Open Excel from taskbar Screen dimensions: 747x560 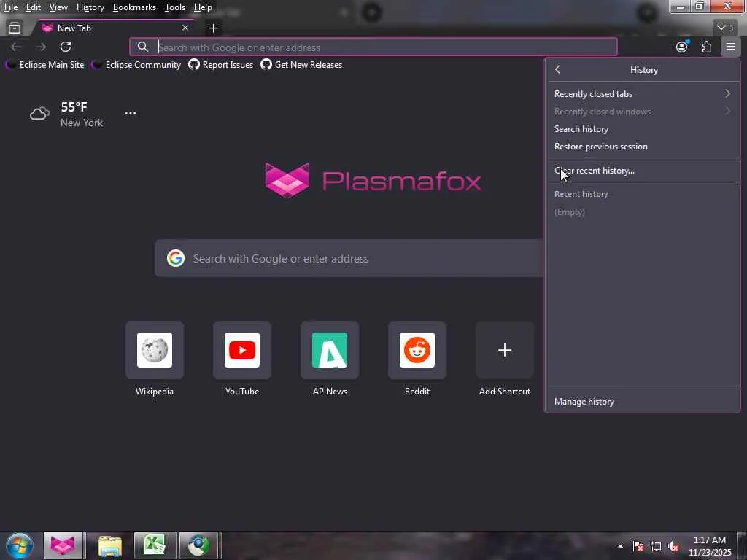[x=155, y=545]
